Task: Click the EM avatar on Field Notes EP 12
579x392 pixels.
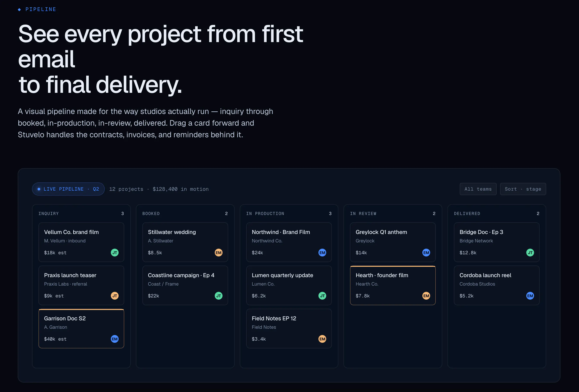Action: tap(322, 339)
